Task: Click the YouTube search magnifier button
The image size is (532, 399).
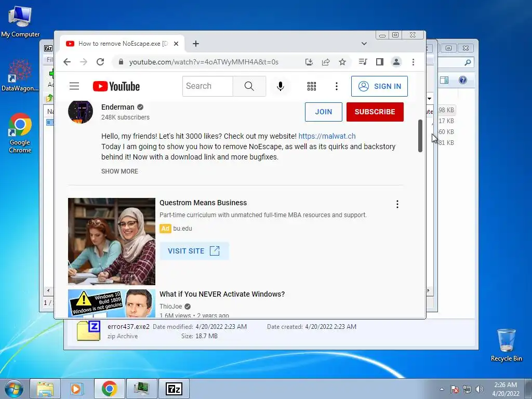Action: pos(249,86)
